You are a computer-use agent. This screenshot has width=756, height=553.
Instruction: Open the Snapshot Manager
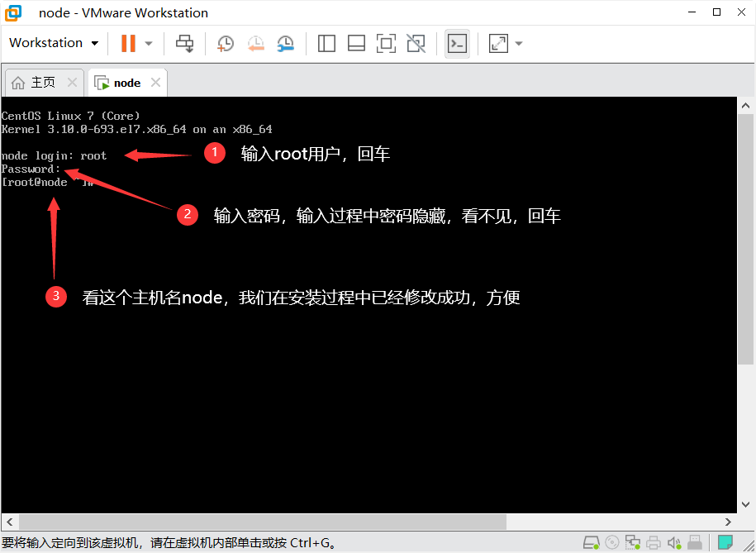tap(286, 43)
